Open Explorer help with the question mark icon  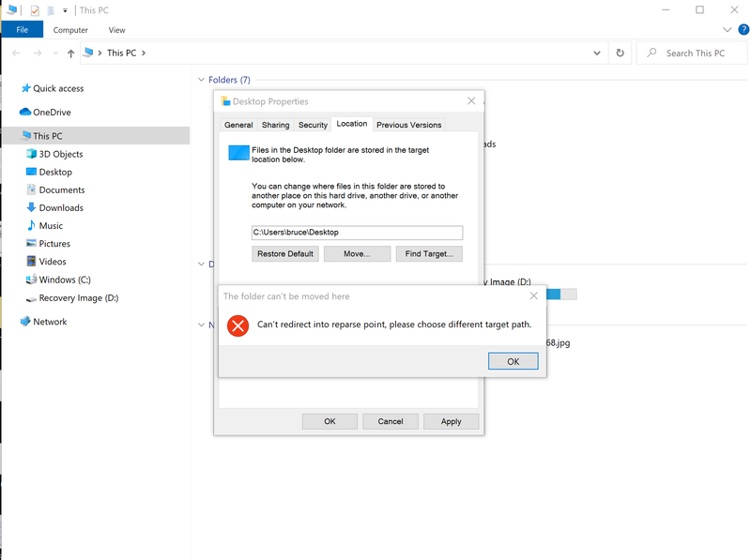click(x=743, y=29)
